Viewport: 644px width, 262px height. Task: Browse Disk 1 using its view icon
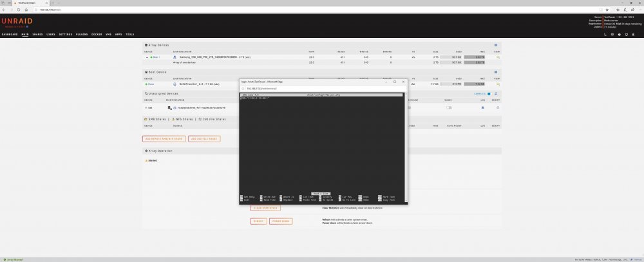point(498,57)
